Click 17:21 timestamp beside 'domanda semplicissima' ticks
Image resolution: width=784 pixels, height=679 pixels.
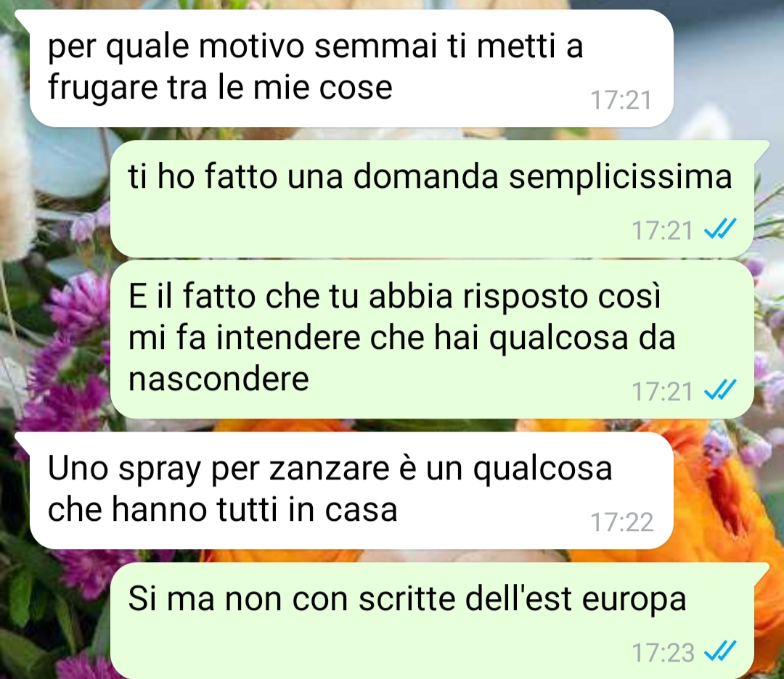[x=663, y=231]
